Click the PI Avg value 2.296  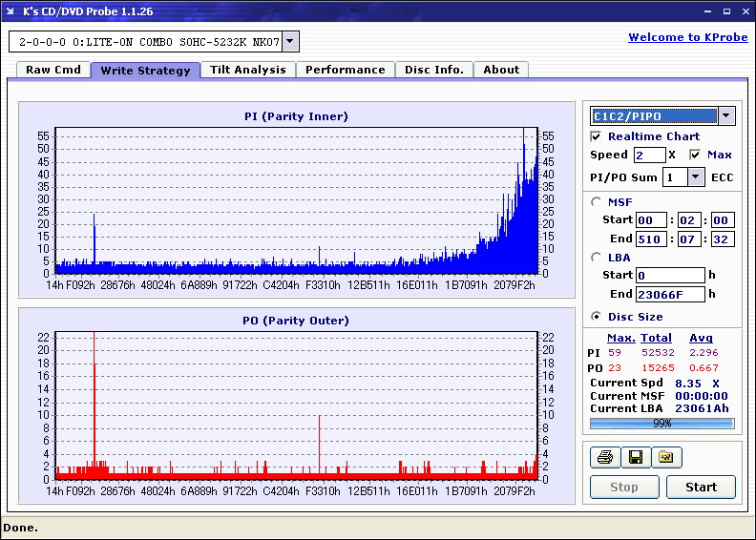pos(703,353)
